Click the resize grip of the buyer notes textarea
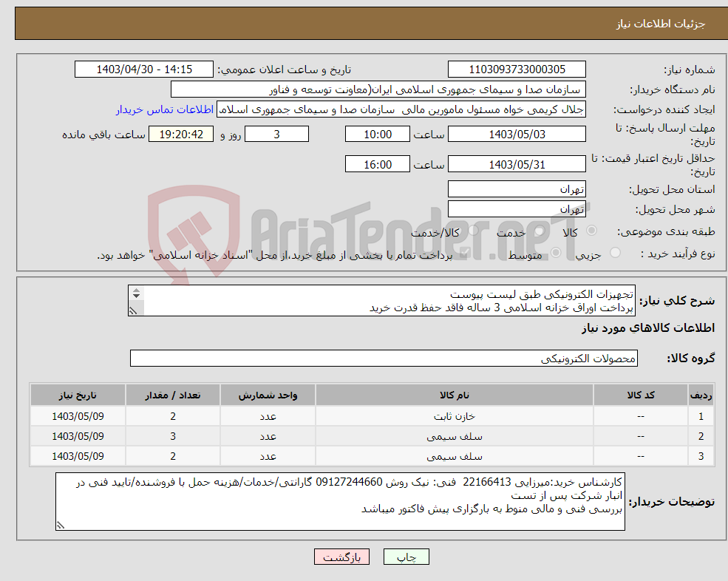This screenshot has height=581, width=728. (61, 526)
